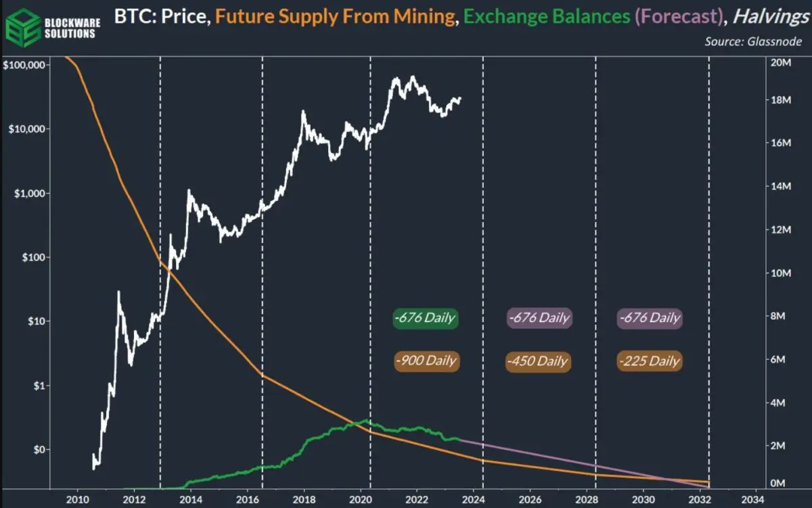Click the green -676 Daily label
Image resolution: width=812 pixels, height=508 pixels.
(x=426, y=318)
